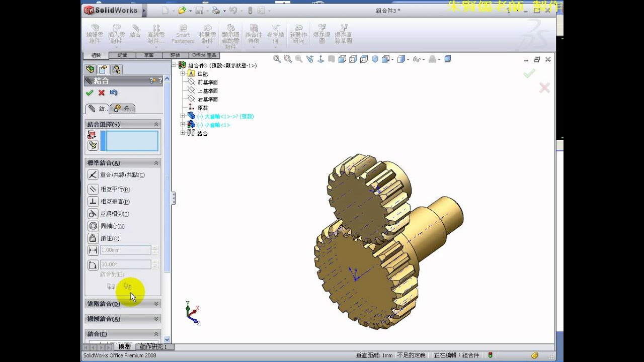
Task: Cancel the mate with the red X
Action: click(102, 93)
